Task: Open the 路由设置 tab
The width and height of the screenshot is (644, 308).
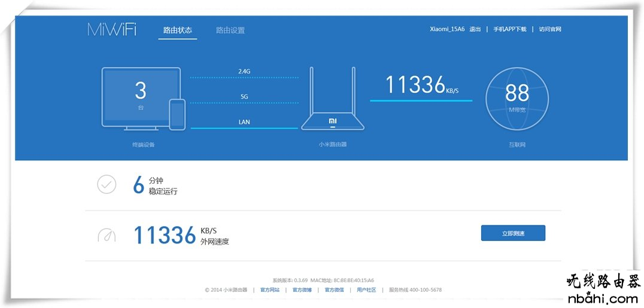Action: tap(230, 31)
